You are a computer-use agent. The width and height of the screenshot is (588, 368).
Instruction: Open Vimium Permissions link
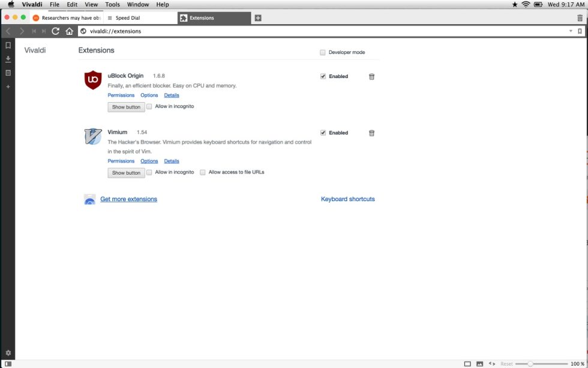121,161
